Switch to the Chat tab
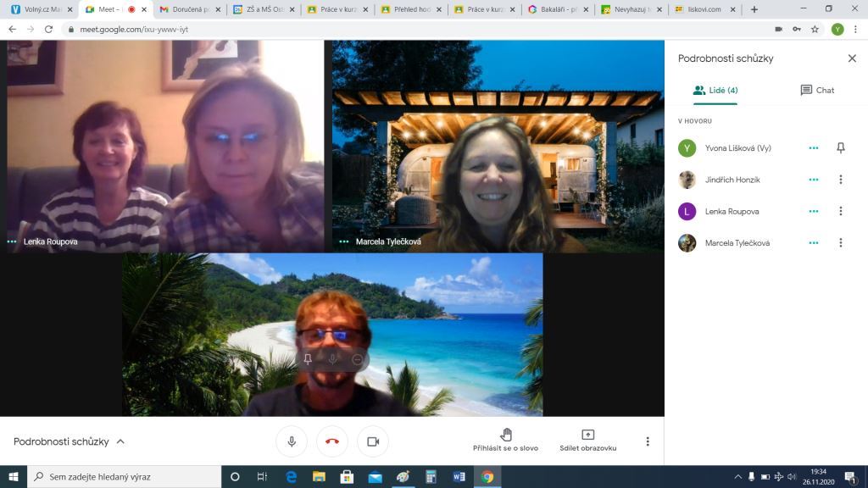The width and height of the screenshot is (868, 488). point(817,90)
